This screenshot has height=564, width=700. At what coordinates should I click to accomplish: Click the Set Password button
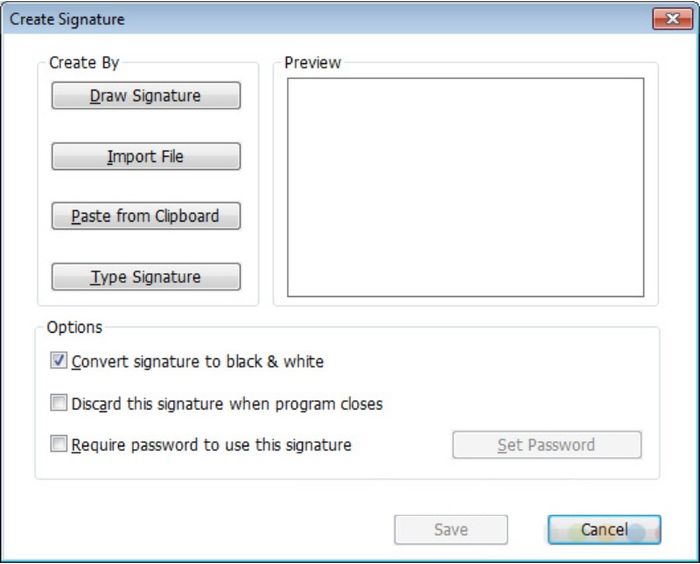547,445
